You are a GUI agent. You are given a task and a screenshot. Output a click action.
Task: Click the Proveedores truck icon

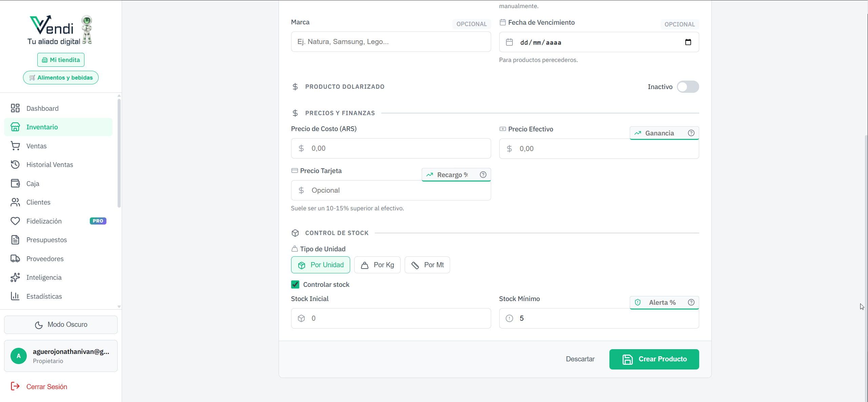pos(15,259)
